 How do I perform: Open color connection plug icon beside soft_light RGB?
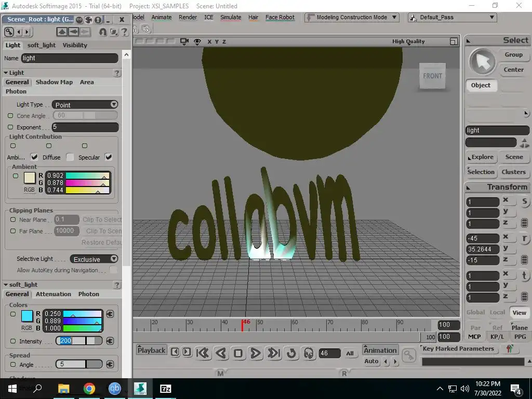(110, 314)
